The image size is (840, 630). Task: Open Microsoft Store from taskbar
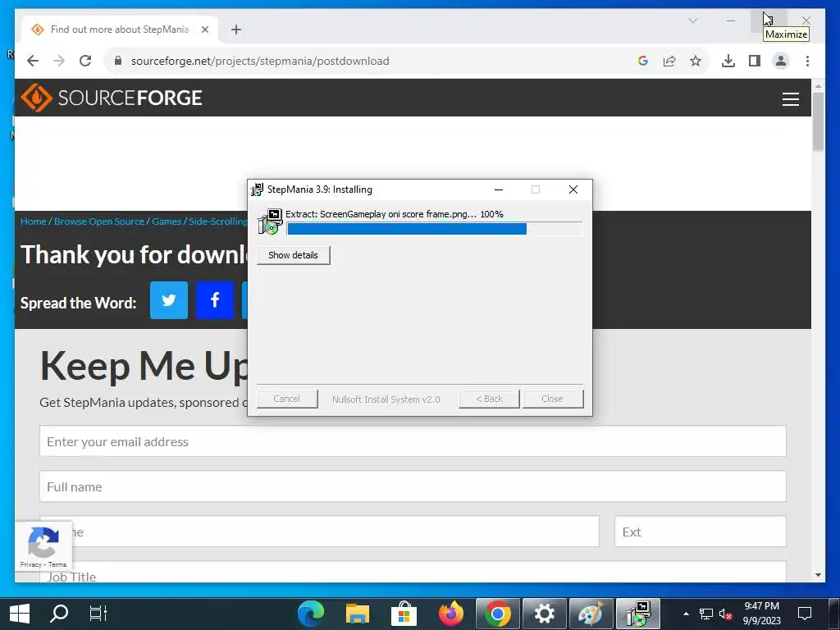tap(404, 614)
